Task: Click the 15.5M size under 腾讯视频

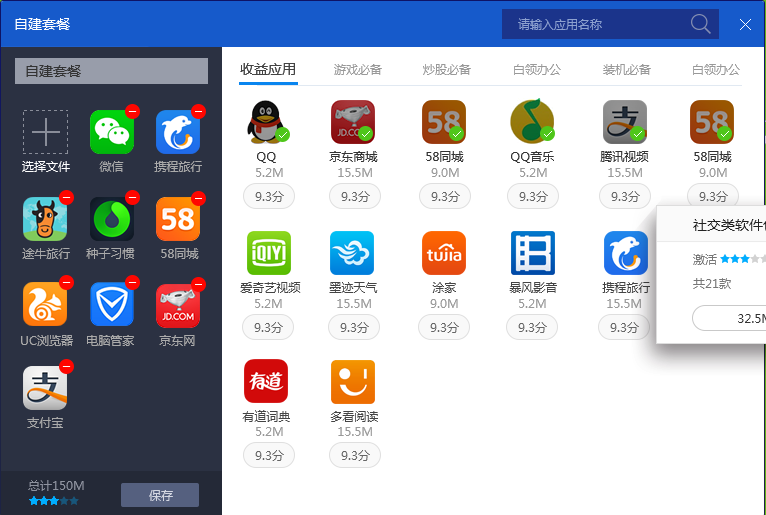Action: coord(625,172)
